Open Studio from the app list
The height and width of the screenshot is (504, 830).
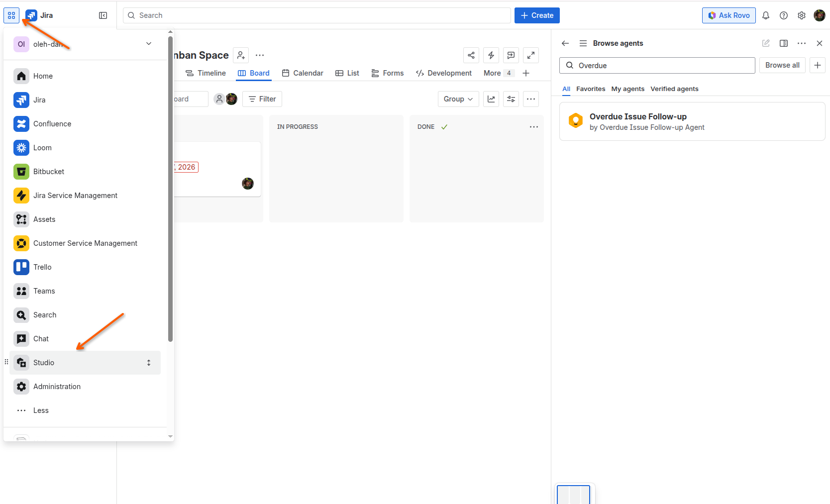click(x=85, y=363)
